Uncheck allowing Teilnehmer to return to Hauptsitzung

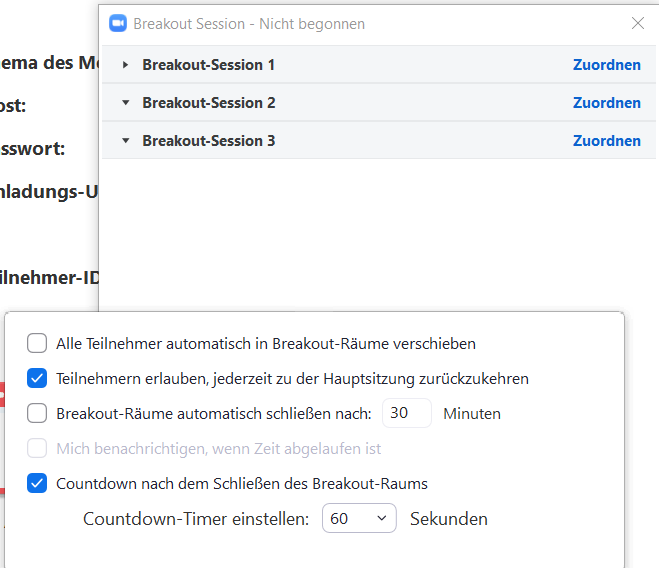37,379
